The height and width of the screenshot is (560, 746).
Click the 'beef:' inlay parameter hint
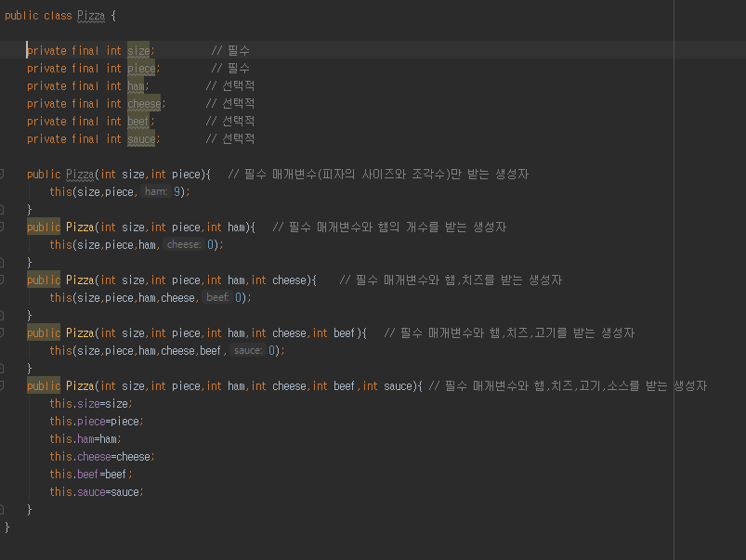click(x=217, y=297)
